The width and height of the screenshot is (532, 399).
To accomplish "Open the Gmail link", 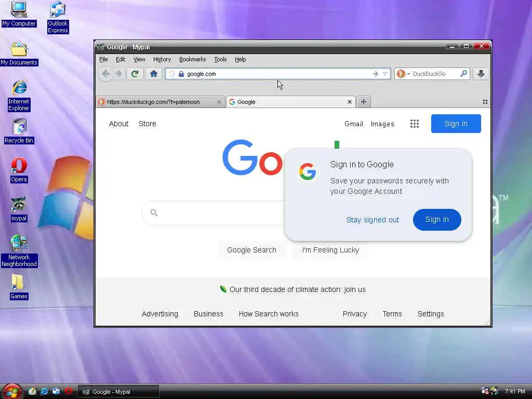I will coord(353,124).
